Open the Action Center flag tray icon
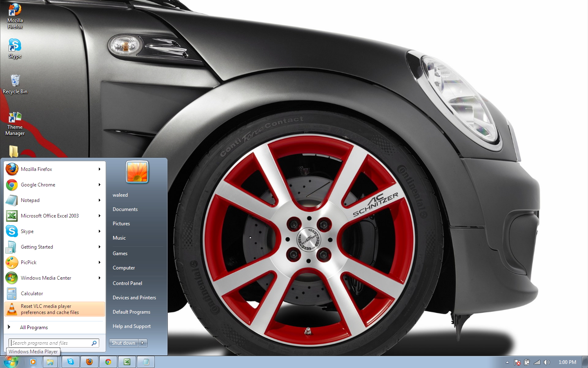This screenshot has width=588, height=368. [517, 362]
